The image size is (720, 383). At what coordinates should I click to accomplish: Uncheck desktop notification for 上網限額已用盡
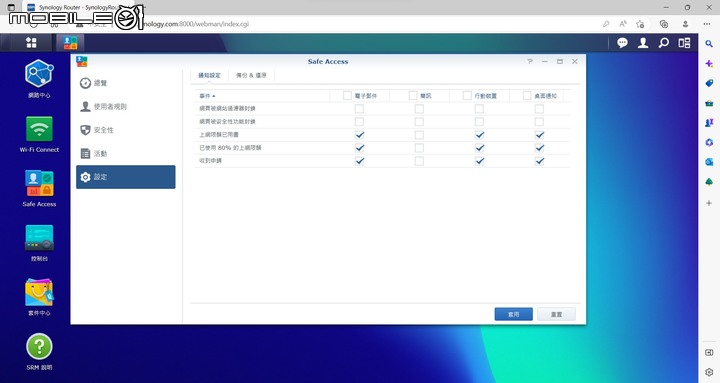[x=540, y=135]
